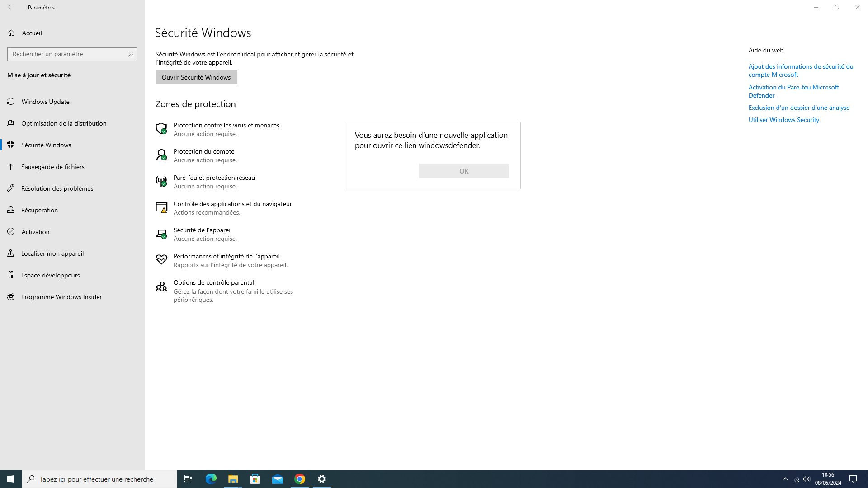Click the search magnifier in Rechercher un paramètre
Screen dimensions: 868x488
[131, 54]
